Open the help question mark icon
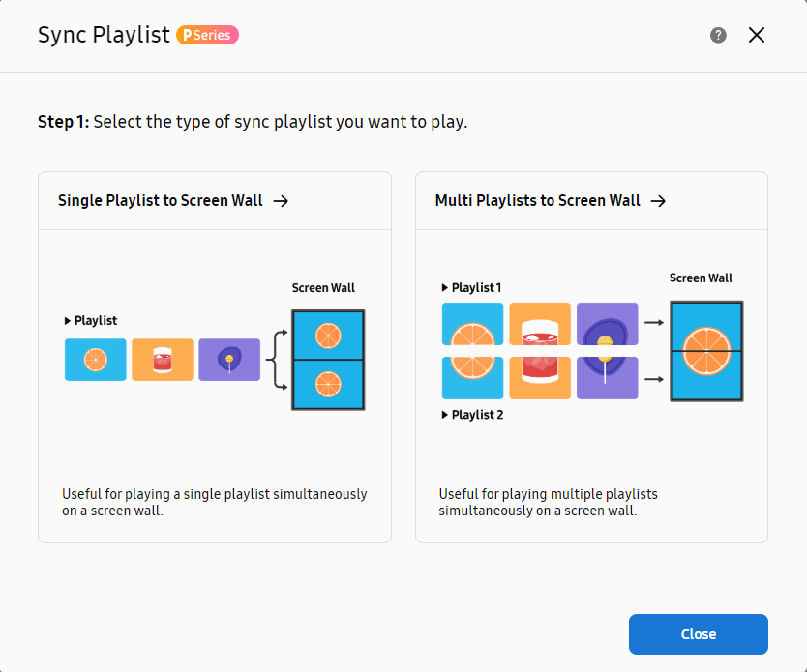 click(718, 35)
